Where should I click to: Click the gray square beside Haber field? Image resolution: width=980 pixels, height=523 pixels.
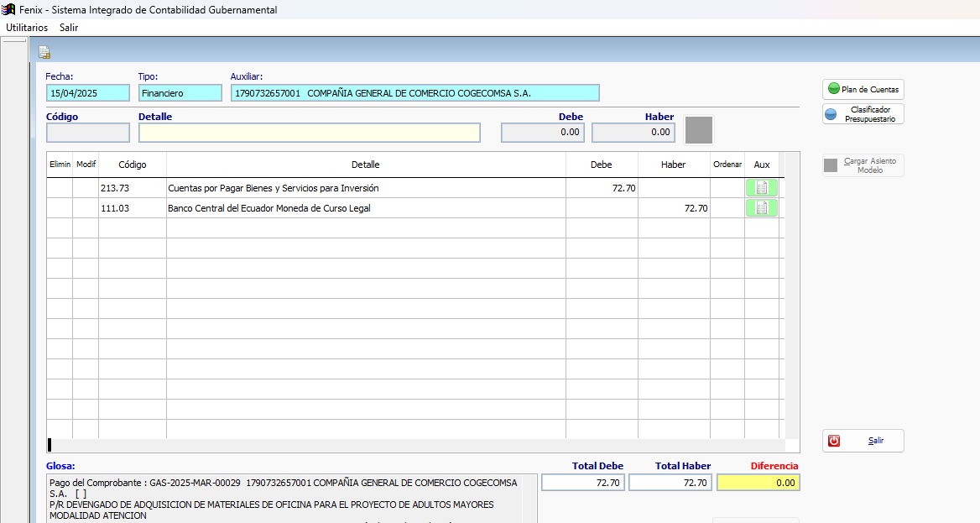pyautogui.click(x=699, y=131)
